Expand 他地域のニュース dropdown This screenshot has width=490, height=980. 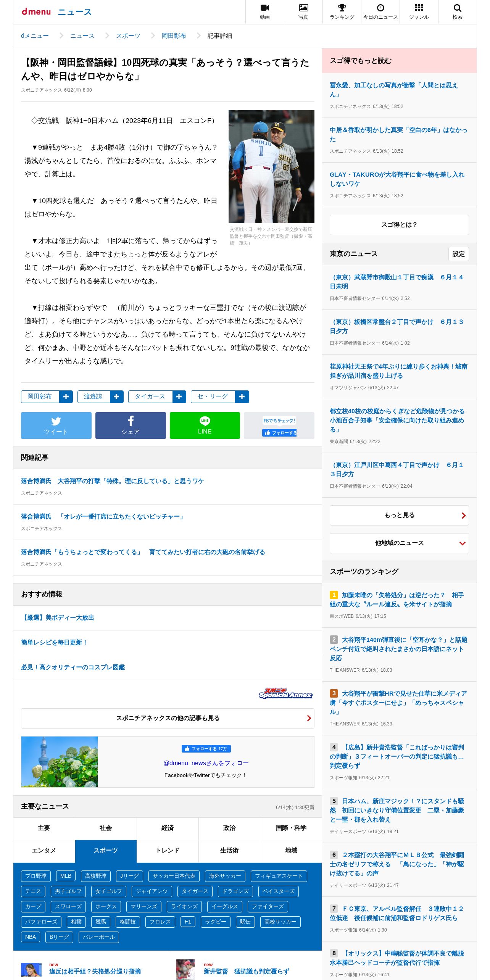pyautogui.click(x=399, y=543)
